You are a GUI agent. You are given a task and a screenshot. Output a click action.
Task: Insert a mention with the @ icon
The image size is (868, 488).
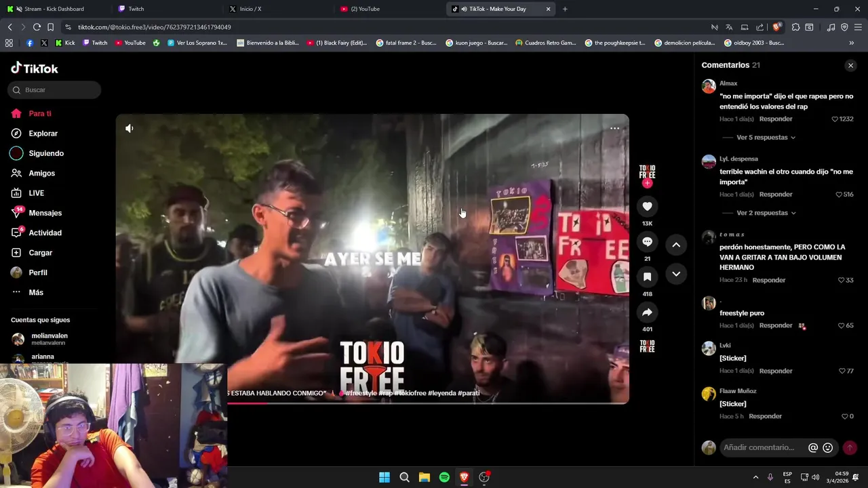point(813,447)
